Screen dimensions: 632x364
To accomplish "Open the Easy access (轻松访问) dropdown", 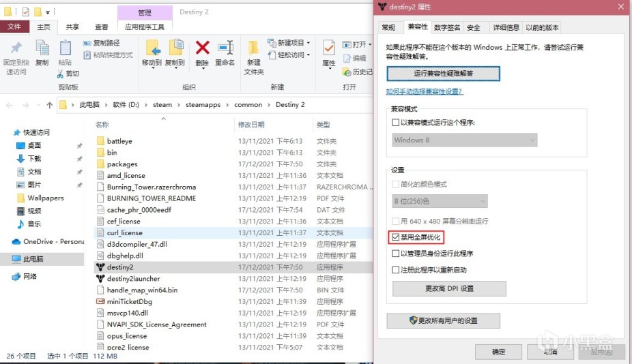I will tap(289, 55).
